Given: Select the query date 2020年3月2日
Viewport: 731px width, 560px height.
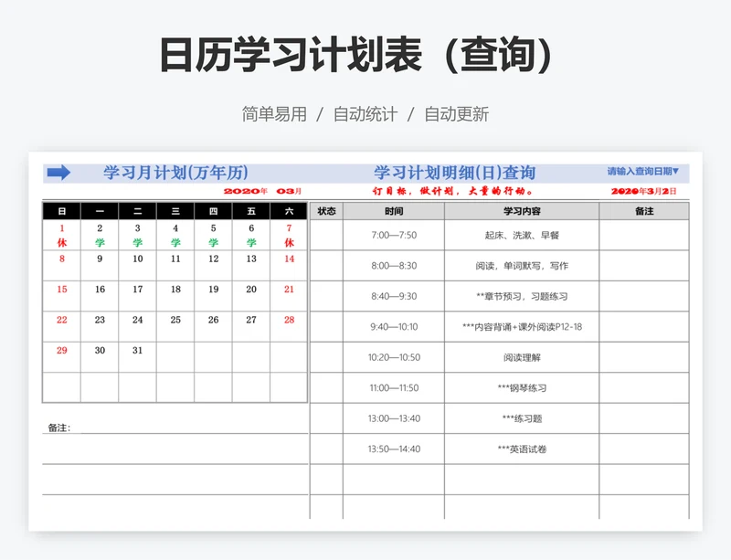Looking at the screenshot, I should point(643,191).
